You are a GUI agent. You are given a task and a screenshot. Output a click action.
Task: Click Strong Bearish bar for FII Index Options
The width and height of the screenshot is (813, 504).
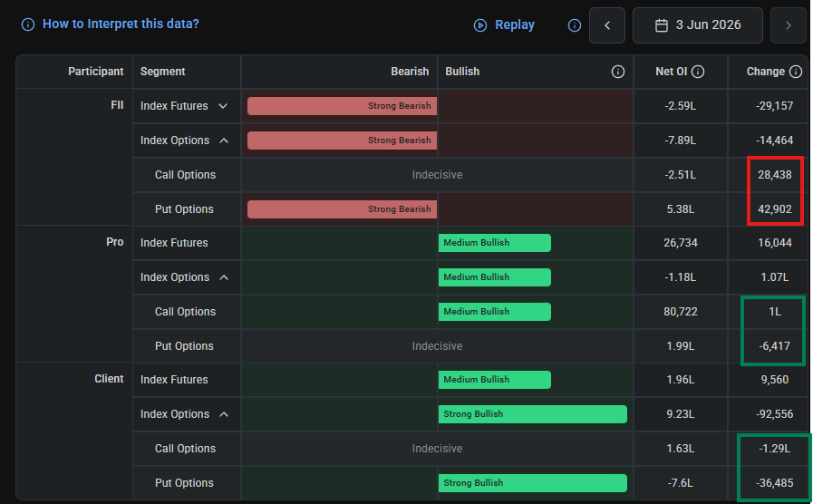[343, 141]
